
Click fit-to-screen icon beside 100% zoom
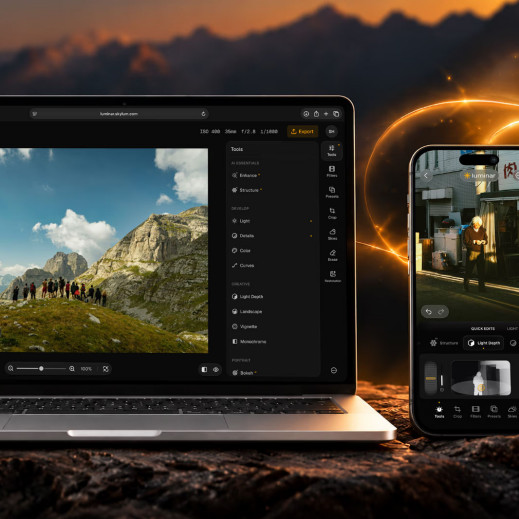[106, 369]
